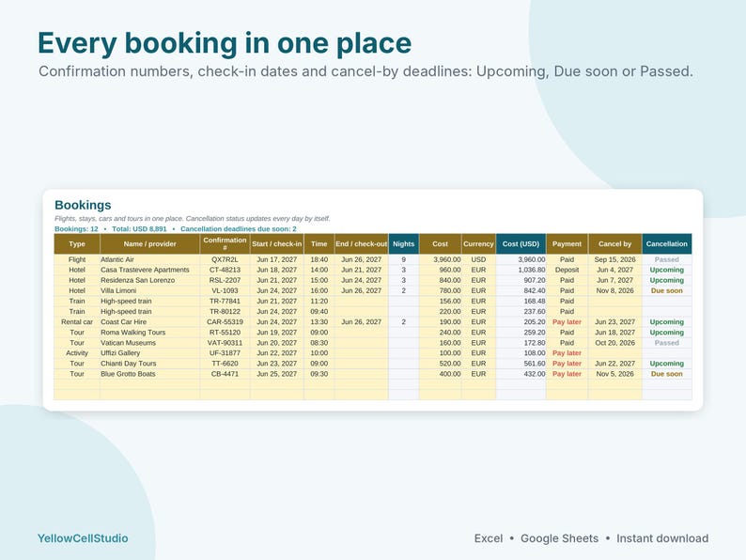Select the Confirmation # column header
The height and width of the screenshot is (560, 746).
point(225,243)
